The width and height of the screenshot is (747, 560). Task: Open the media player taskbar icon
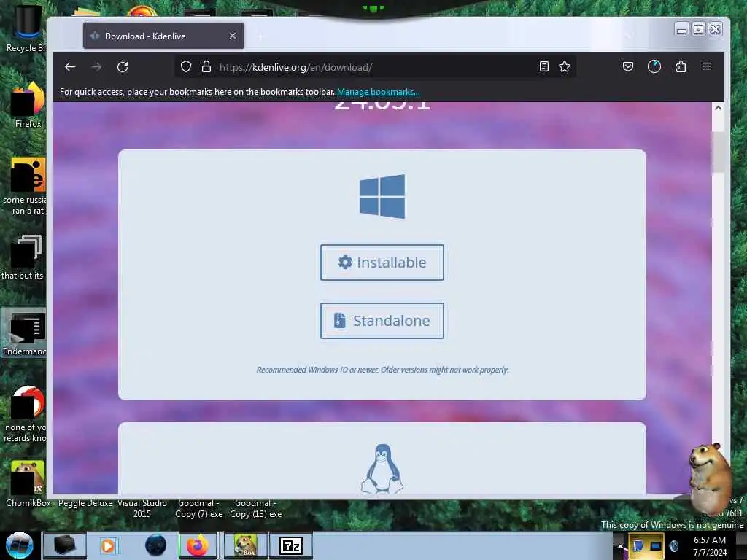tap(108, 545)
